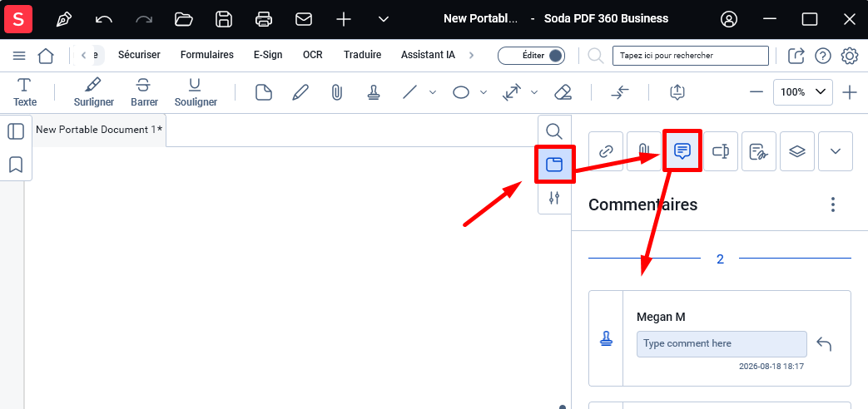Toggle the page thumbnails sidebar panel
Viewport: 868px width, 409px height.
(x=16, y=131)
